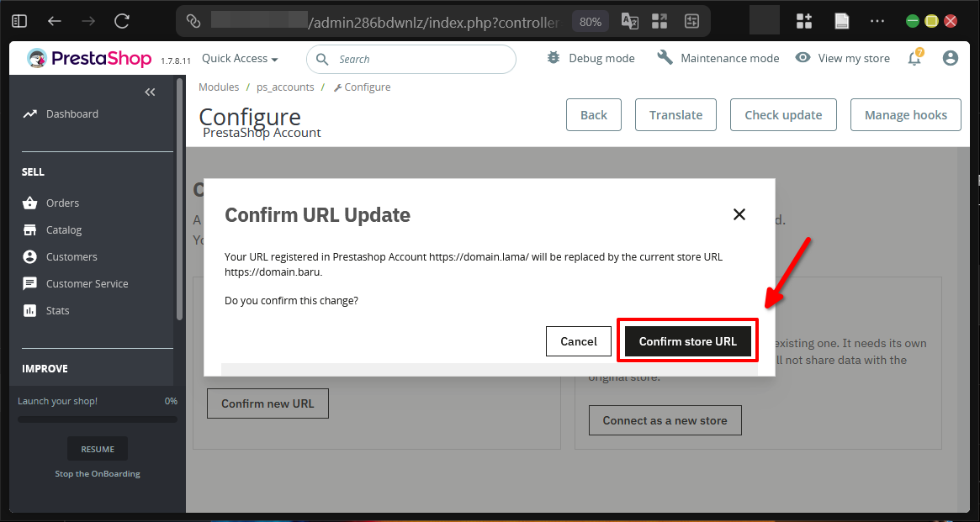The height and width of the screenshot is (522, 980).
Task: Open Catalog in the sidebar menu
Action: click(64, 229)
